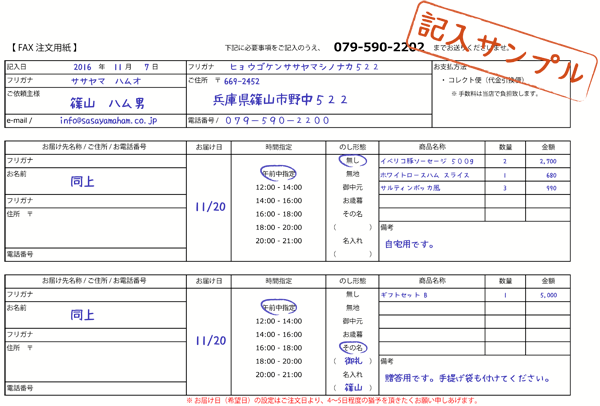Select the コレクト便（代金引換便） payment option
600x406 pixels.
pos(483,80)
